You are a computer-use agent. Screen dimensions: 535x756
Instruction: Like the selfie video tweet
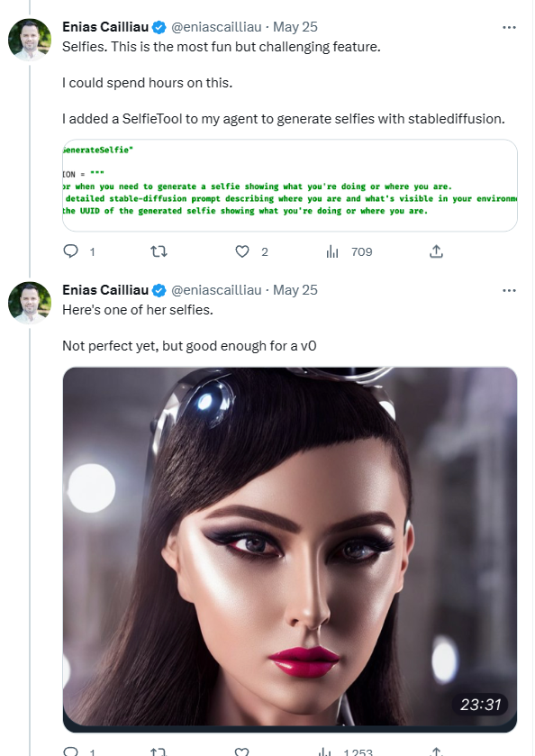(242, 751)
